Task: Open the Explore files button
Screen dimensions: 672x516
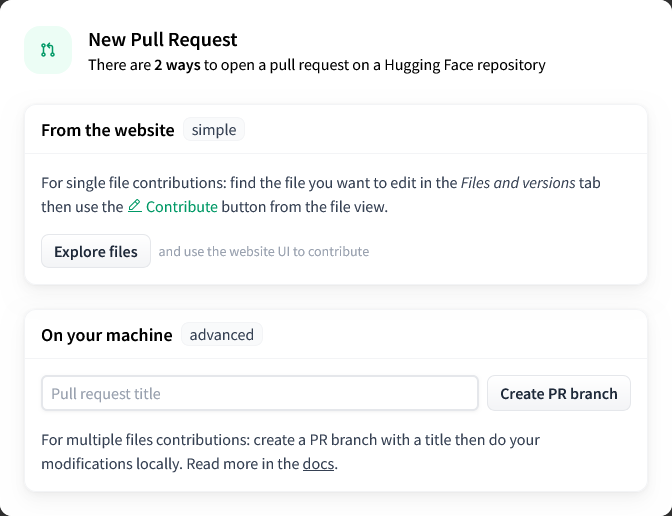Action: pyautogui.click(x=96, y=251)
